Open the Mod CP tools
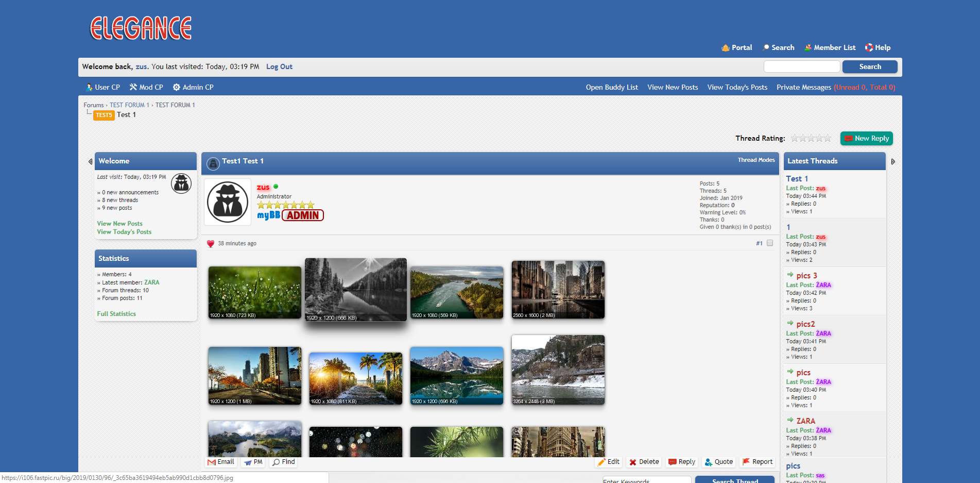The image size is (980, 483). (146, 87)
